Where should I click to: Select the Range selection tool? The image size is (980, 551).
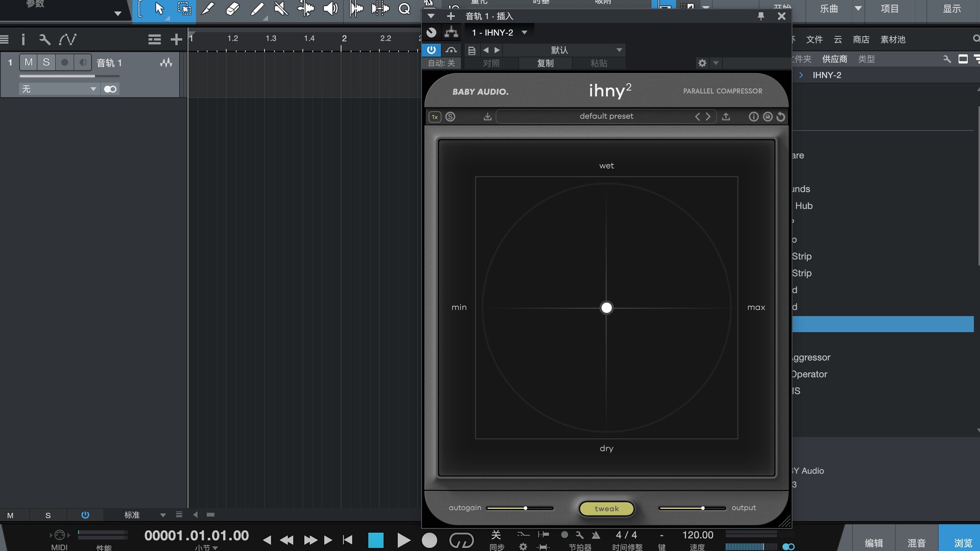coord(184,9)
